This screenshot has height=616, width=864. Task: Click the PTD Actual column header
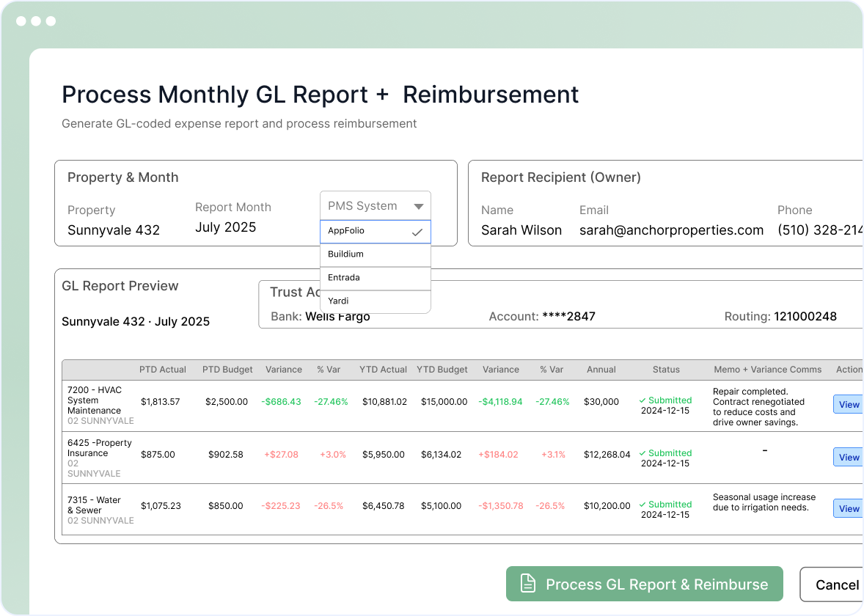coord(163,370)
